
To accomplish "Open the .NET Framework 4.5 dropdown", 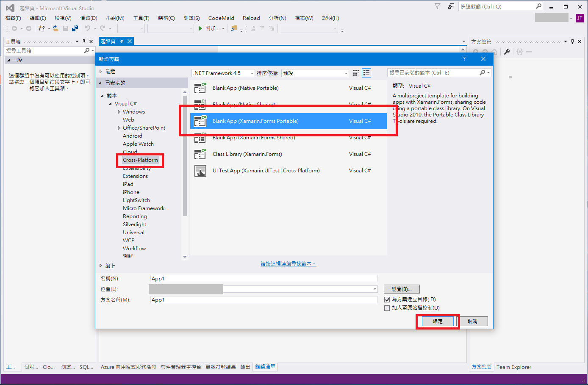I will point(223,73).
